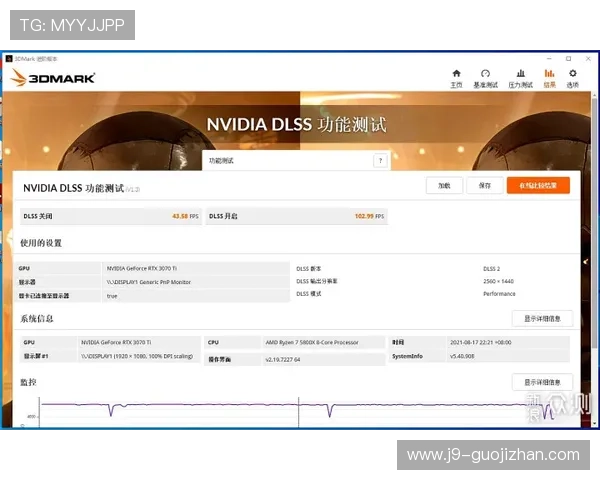Show details in the 系统信息 section

click(542, 318)
